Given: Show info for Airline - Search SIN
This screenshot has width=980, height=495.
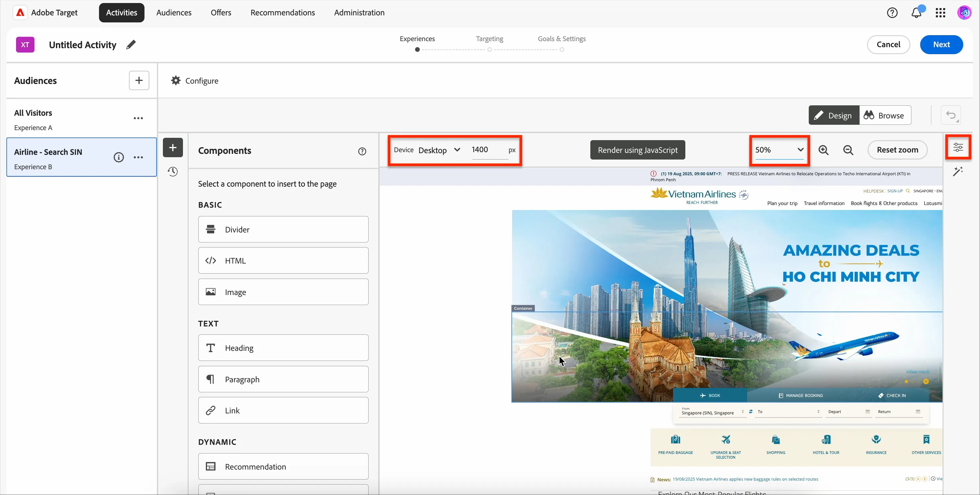Looking at the screenshot, I should pyautogui.click(x=119, y=157).
